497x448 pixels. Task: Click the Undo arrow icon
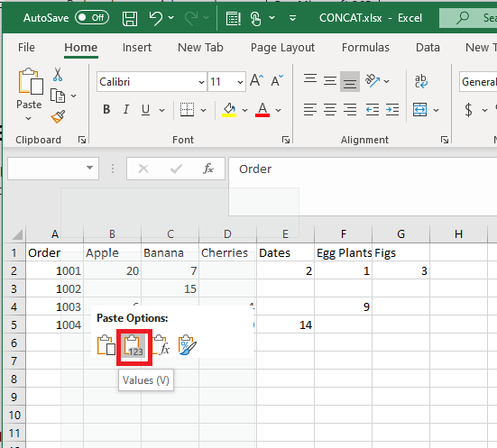(x=156, y=18)
